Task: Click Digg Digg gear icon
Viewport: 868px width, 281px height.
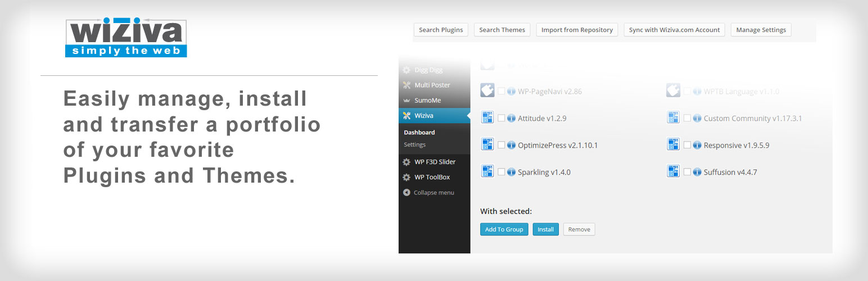Action: 406,70
